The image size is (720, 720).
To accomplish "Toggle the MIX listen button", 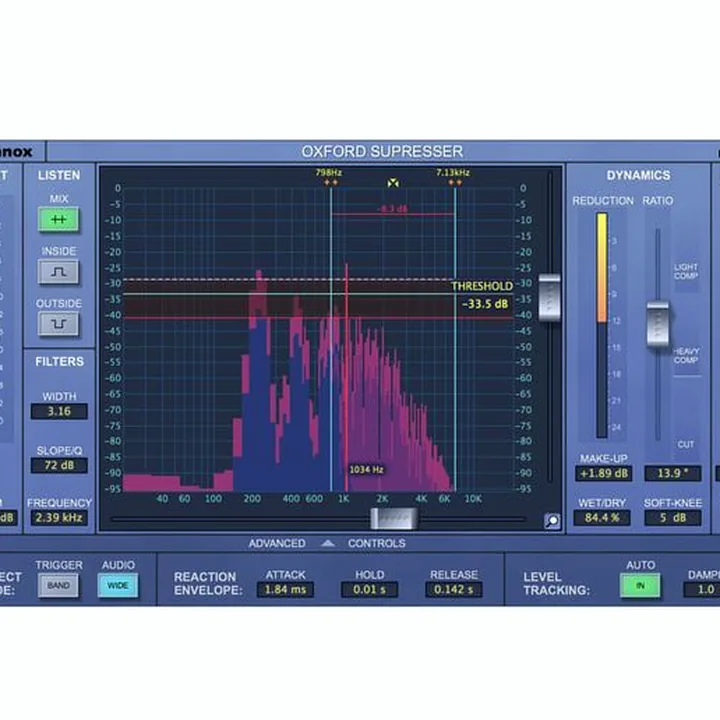I will click(x=59, y=219).
